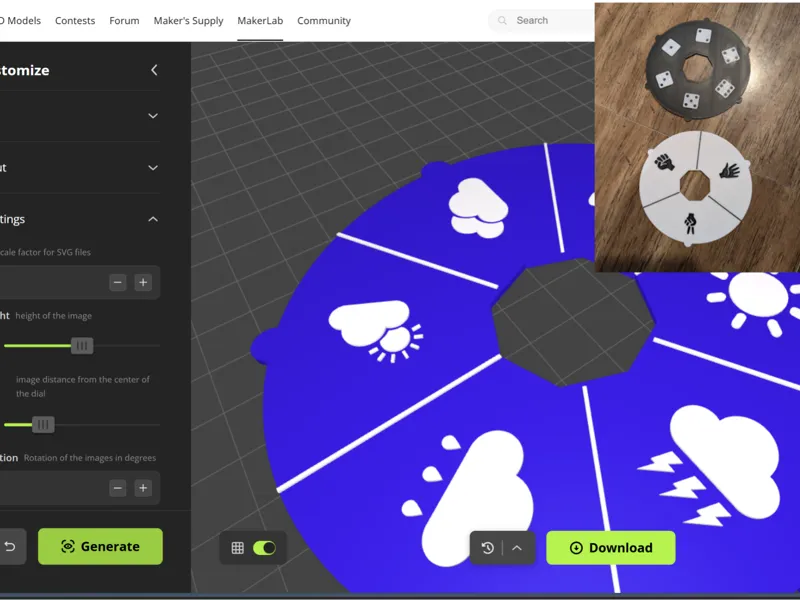Click the partly cloudy icon on dial
Screen dimensions: 800x600
pyautogui.click(x=376, y=331)
